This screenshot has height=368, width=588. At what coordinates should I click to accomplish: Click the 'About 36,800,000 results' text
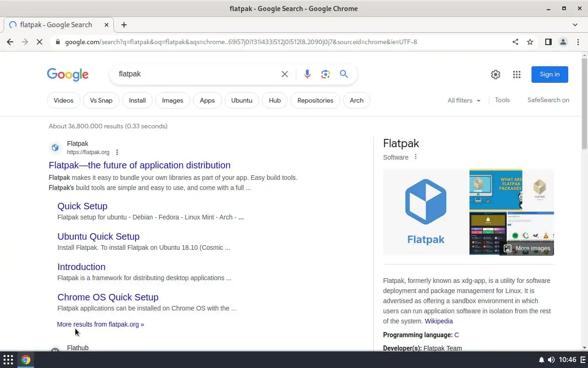(108, 126)
